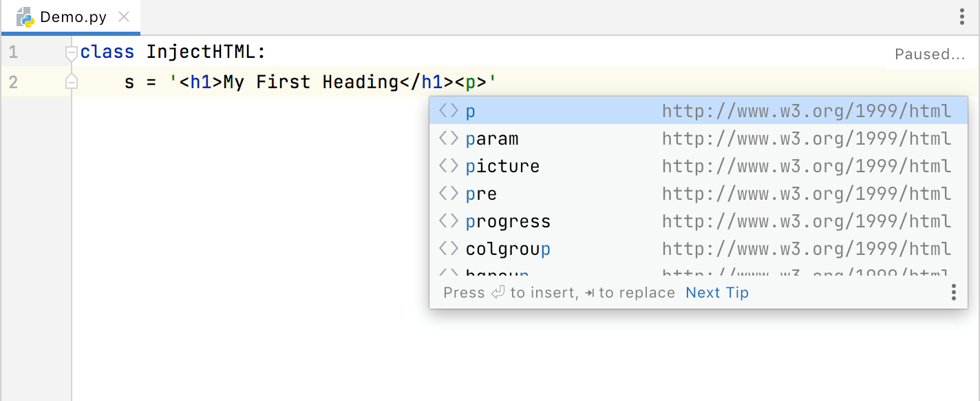Open the Next Tip link
Screen dimensions: 980x401
coord(716,292)
